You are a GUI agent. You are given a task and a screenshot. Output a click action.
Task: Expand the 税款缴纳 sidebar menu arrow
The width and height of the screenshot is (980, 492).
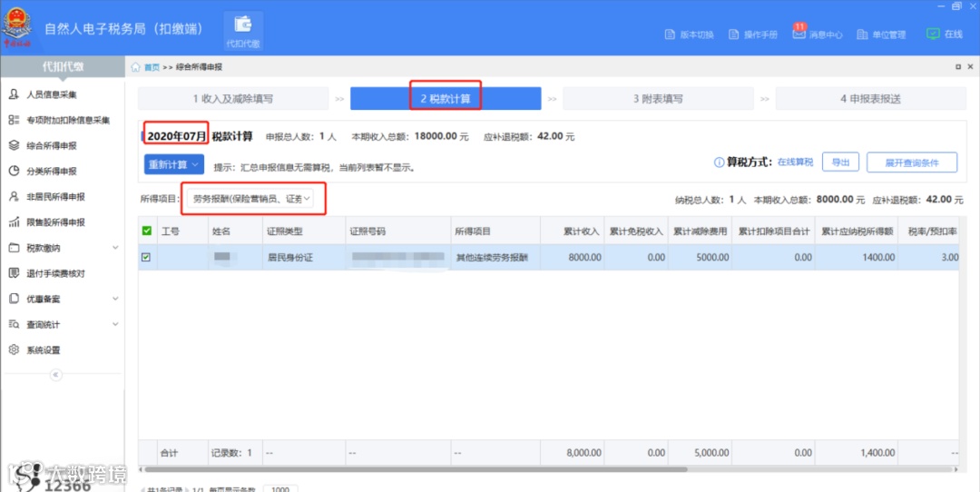(115, 248)
